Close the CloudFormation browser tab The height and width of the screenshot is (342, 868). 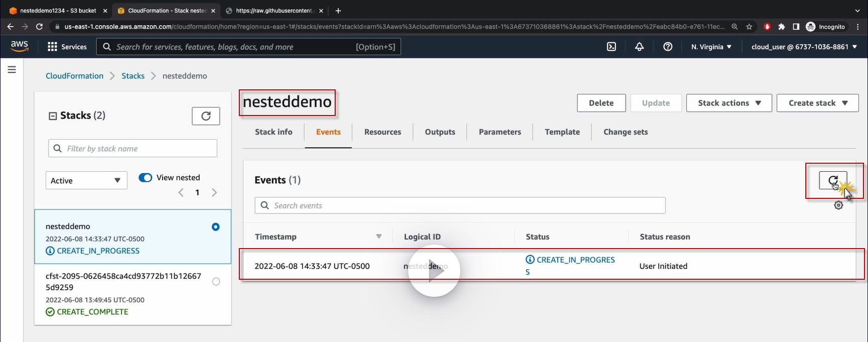point(213,11)
